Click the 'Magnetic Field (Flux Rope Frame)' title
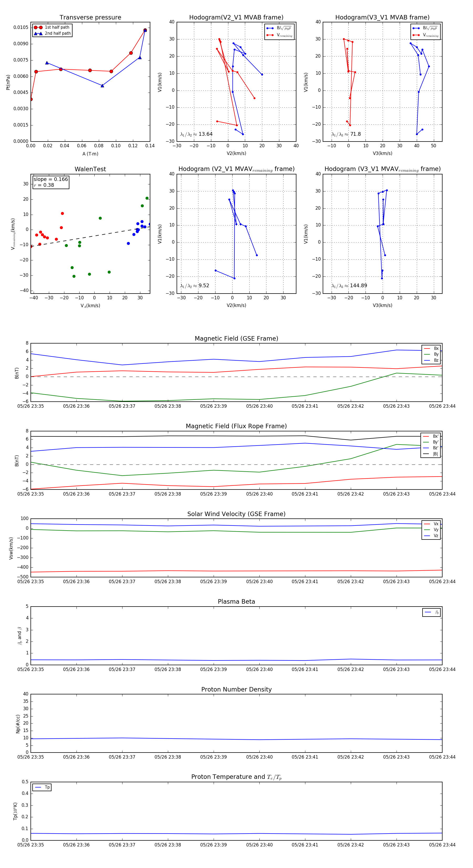 pos(236,426)
